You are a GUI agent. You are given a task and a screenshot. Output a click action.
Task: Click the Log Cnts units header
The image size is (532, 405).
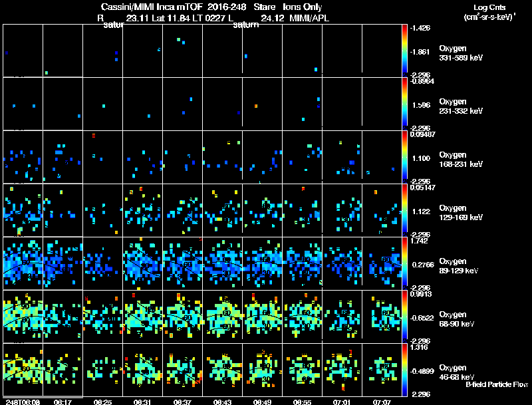[489, 12]
